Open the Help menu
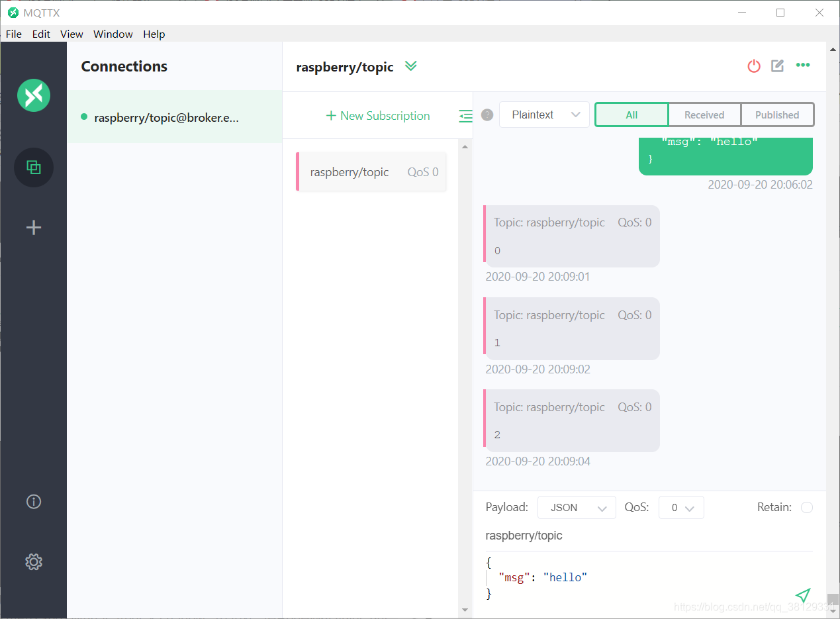Viewport: 840px width, 619px height. click(x=154, y=34)
